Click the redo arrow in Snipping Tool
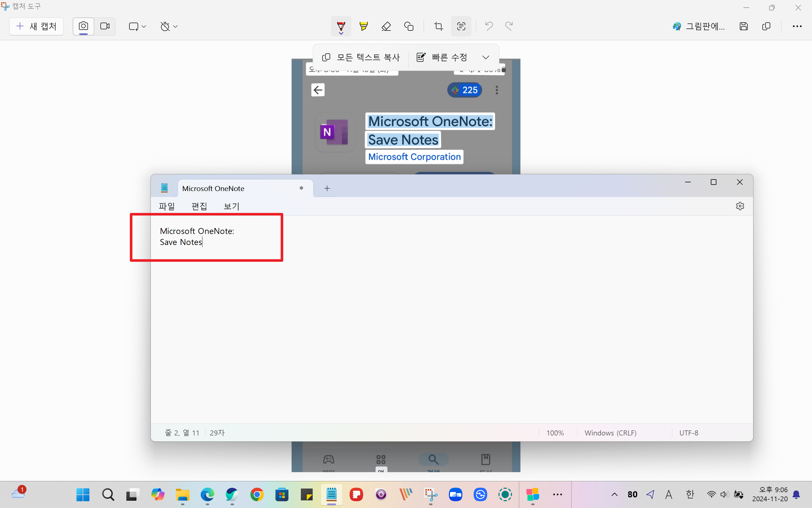The image size is (812, 508). [x=509, y=26]
